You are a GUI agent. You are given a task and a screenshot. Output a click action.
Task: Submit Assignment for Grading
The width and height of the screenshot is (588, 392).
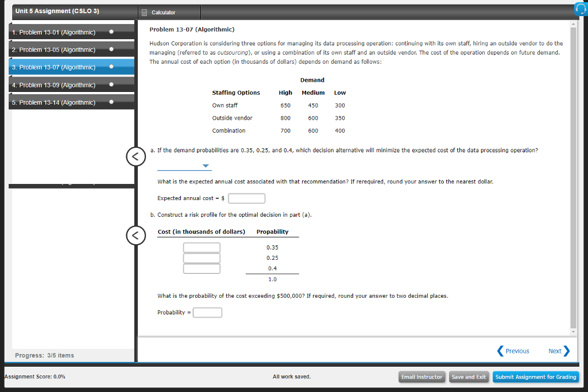tap(535, 376)
